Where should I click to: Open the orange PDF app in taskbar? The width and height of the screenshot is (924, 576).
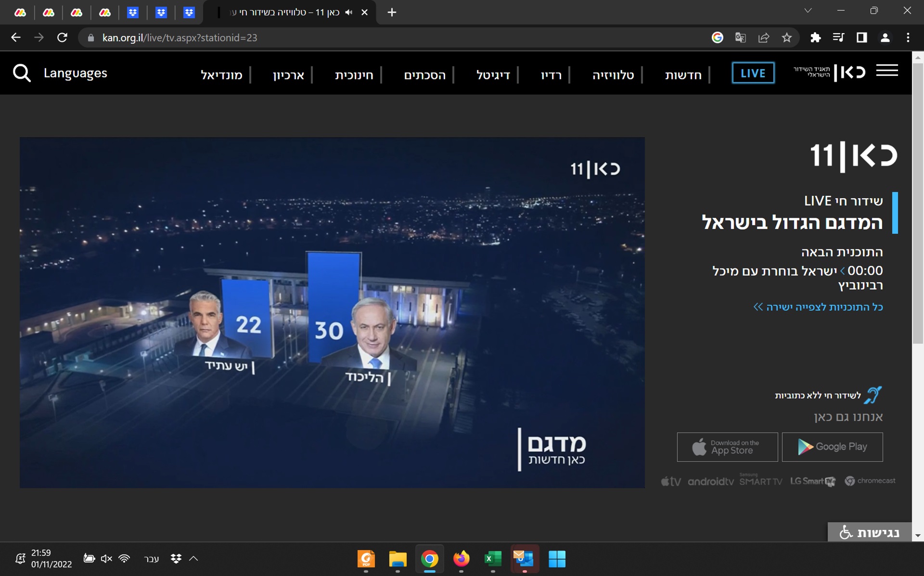[x=366, y=559]
